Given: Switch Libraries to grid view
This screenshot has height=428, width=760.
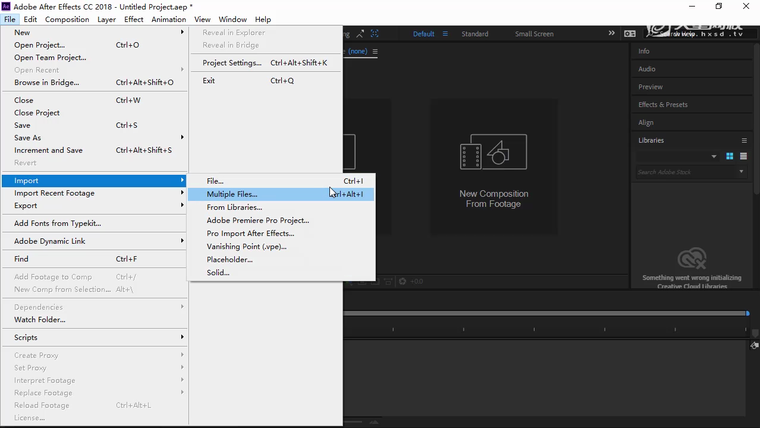Looking at the screenshot, I should (x=729, y=156).
